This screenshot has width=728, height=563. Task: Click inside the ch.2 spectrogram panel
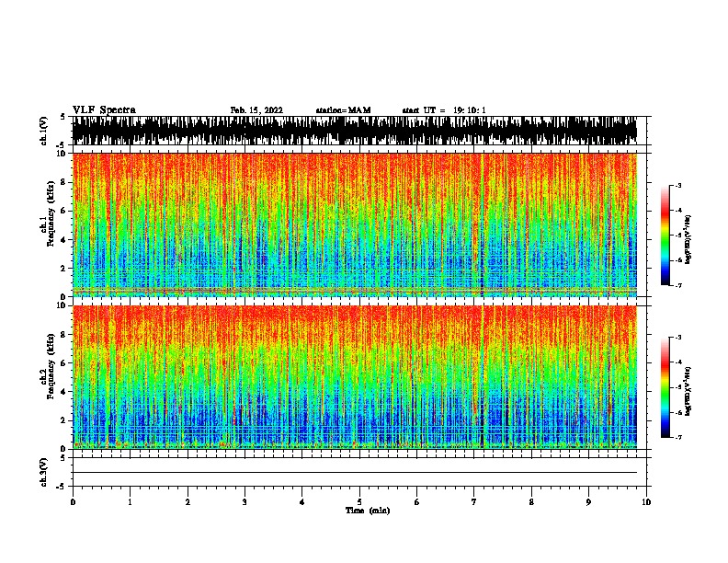click(x=355, y=377)
